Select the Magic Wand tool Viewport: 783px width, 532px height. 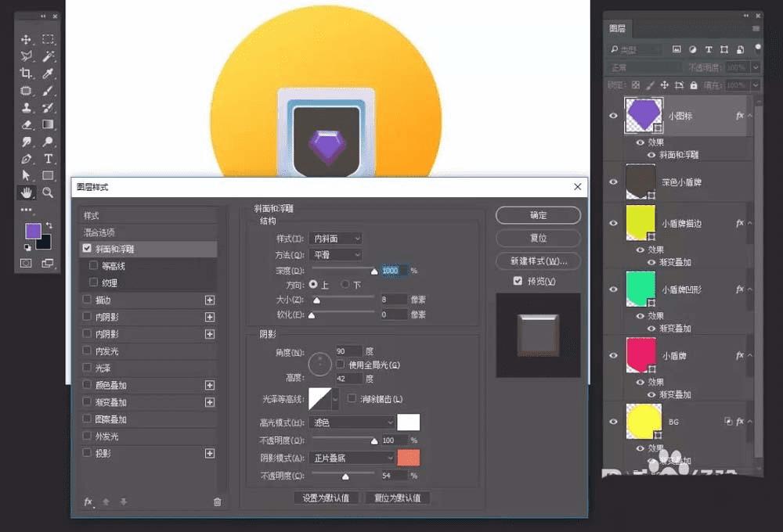[48, 56]
